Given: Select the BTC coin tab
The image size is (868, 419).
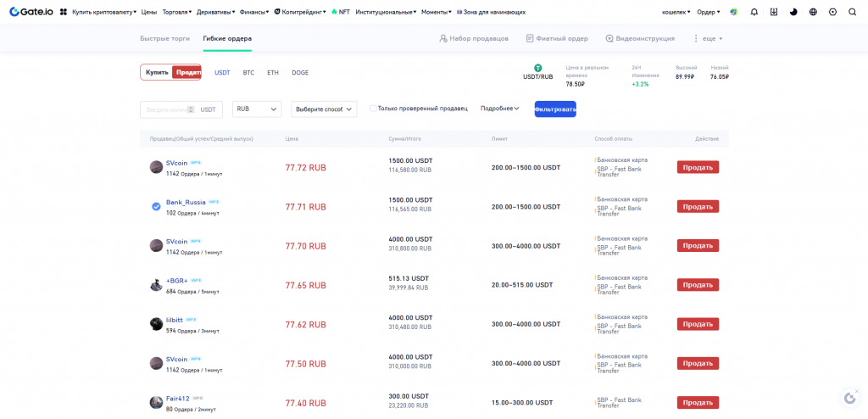Looking at the screenshot, I should [x=248, y=73].
